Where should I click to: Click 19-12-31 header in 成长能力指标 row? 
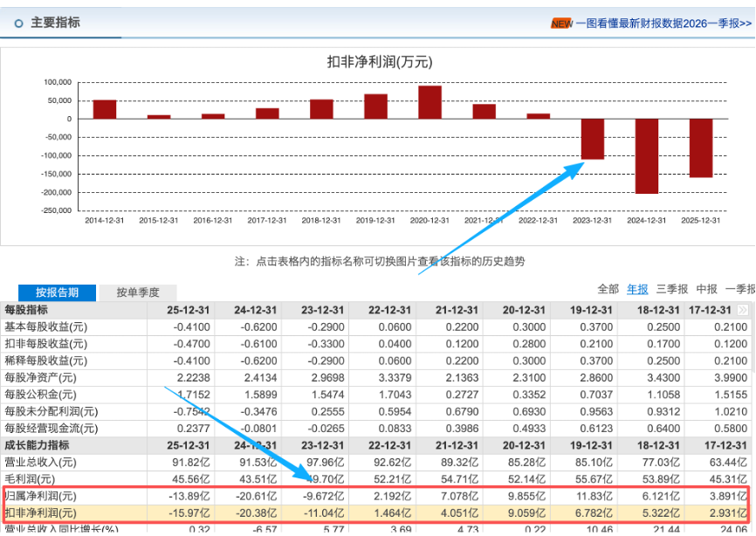tap(591, 445)
